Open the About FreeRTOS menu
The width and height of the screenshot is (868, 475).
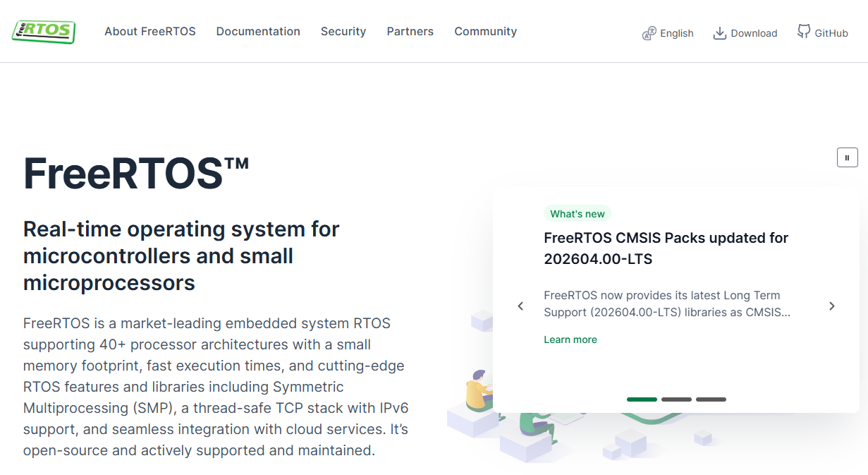coord(150,32)
